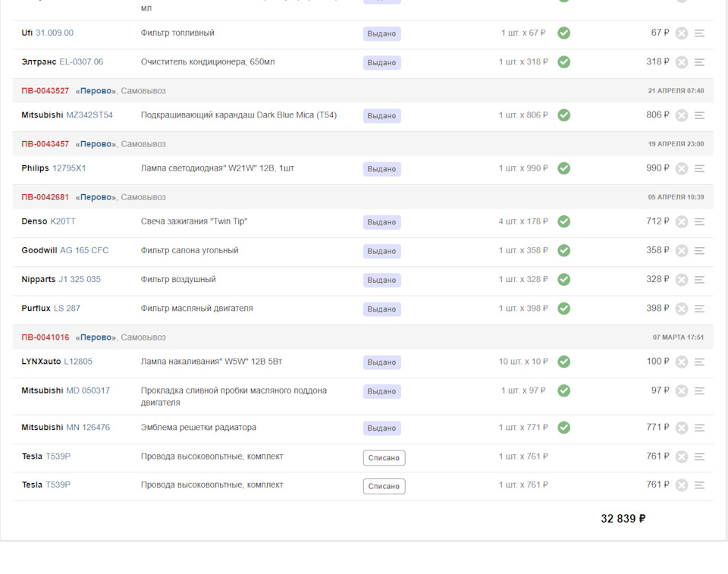Click the total sum "32 839 ₽"
The height and width of the screenshot is (574, 728).
623,519
